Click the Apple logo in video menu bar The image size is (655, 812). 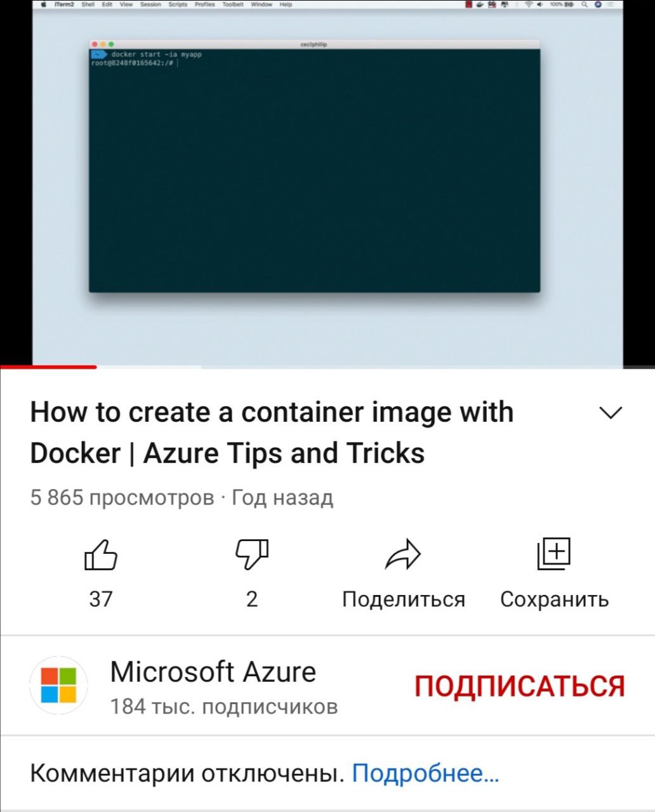click(44, 4)
